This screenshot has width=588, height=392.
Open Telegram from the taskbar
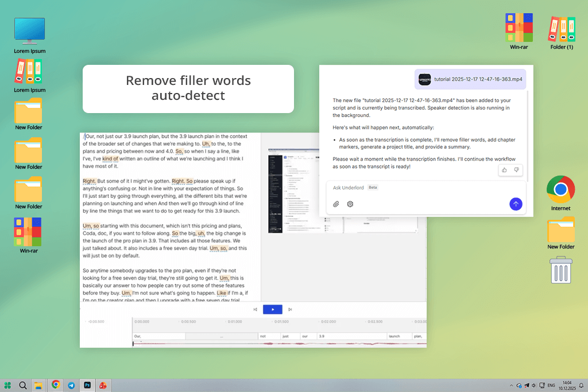71,385
